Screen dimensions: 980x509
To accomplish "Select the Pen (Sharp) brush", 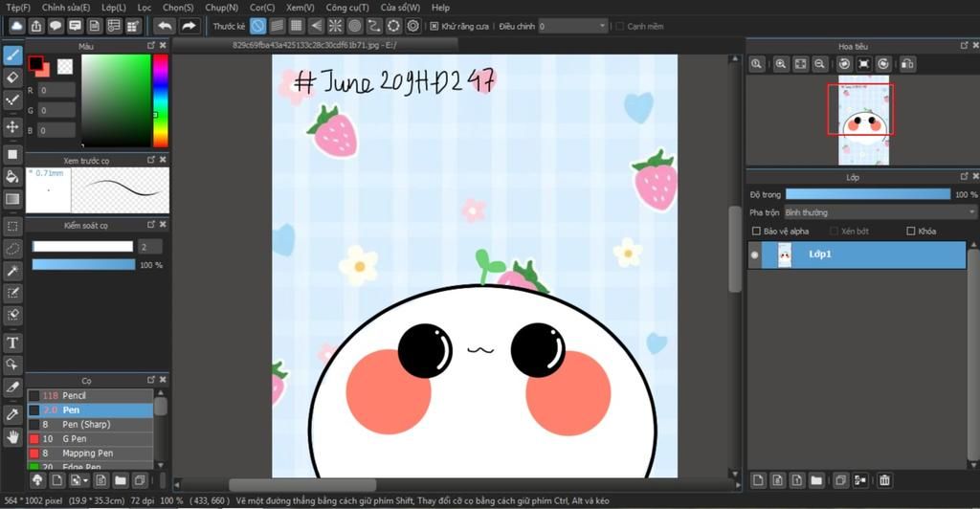I will 90,424.
